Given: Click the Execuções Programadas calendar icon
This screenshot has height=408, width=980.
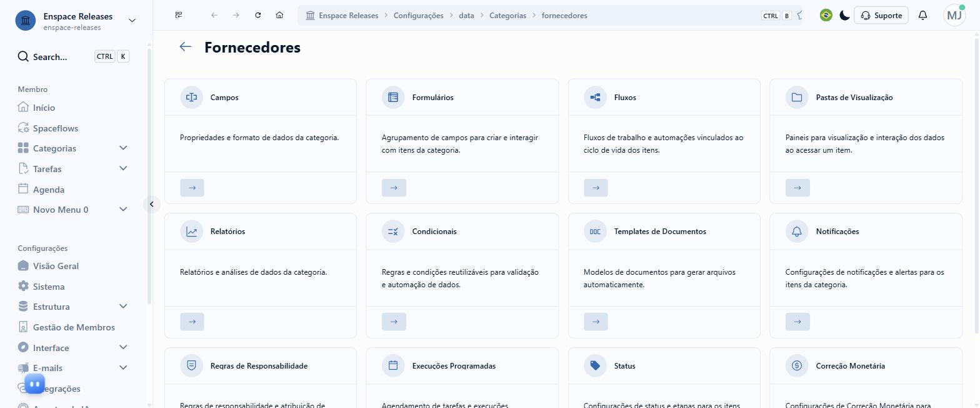Looking at the screenshot, I should point(393,365).
